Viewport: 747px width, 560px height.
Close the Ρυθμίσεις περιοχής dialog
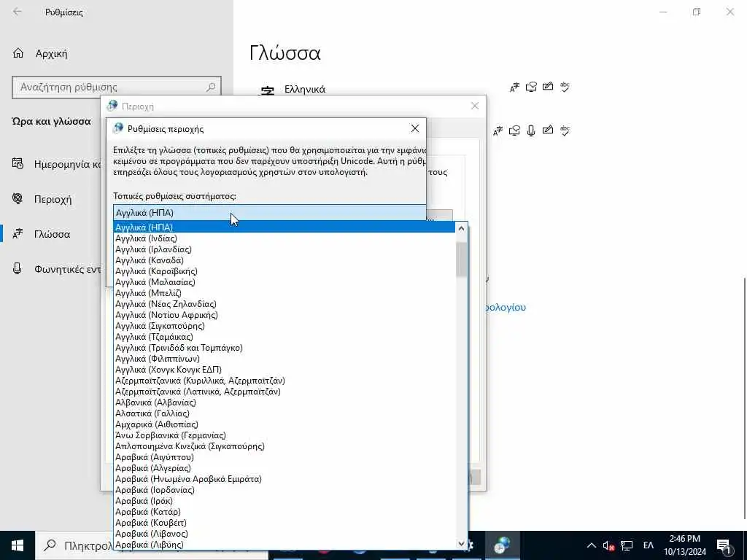click(x=415, y=128)
